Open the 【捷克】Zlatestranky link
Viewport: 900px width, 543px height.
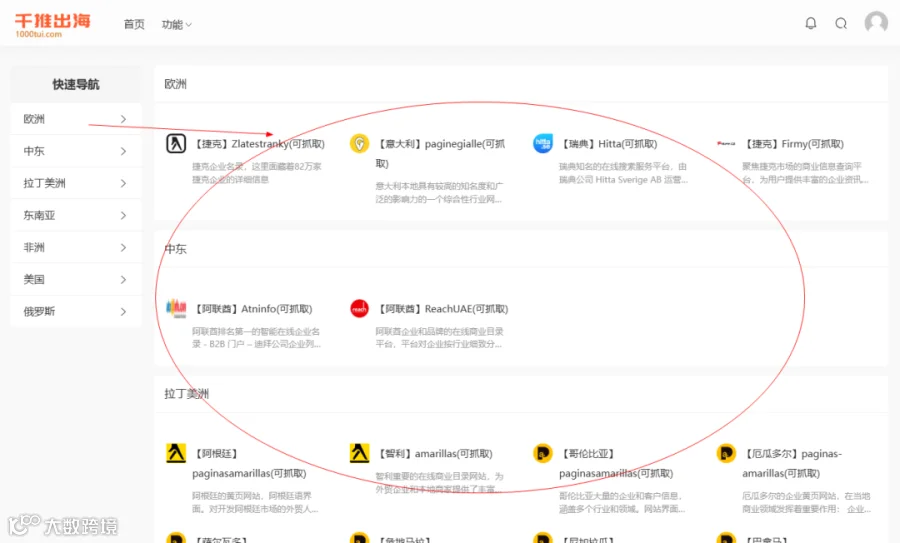pyautogui.click(x=258, y=143)
